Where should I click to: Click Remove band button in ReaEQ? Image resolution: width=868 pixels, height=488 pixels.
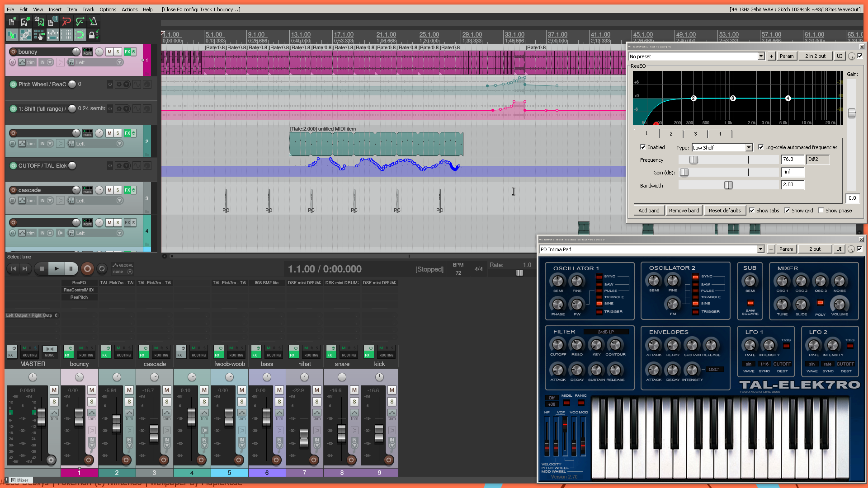click(x=684, y=211)
